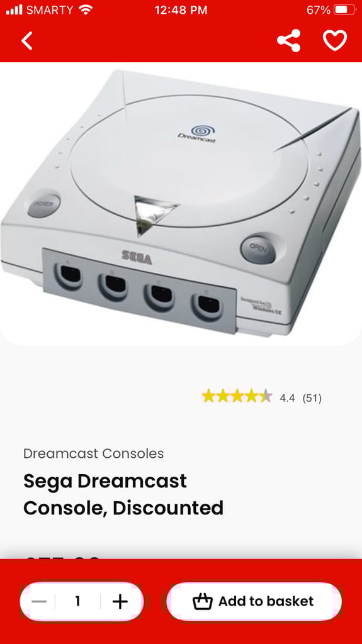Tap the battery icon in status bar
362x644 pixels.
(344, 10)
